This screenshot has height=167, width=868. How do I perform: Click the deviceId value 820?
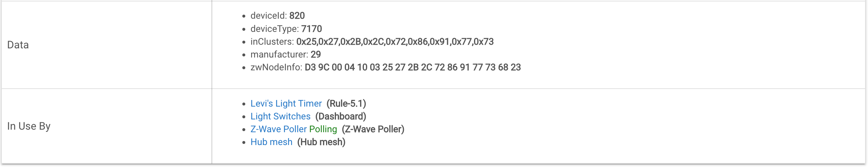pyautogui.click(x=297, y=16)
